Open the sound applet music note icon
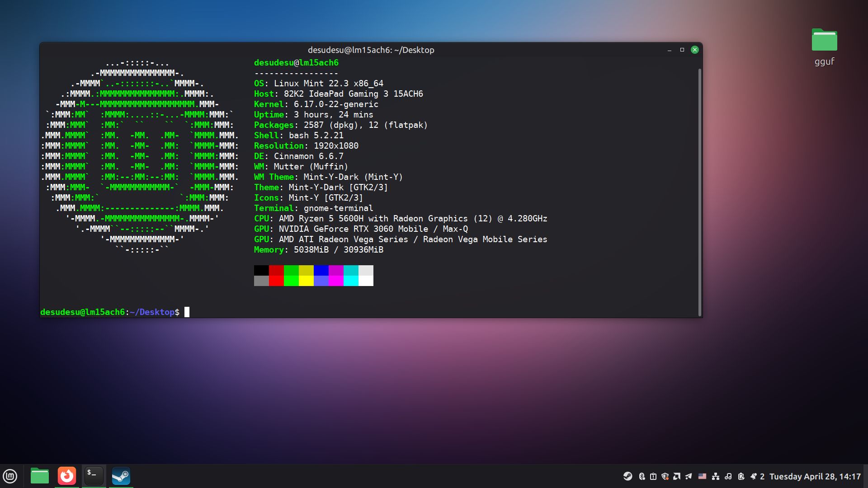This screenshot has height=488, width=868. pos(728,476)
